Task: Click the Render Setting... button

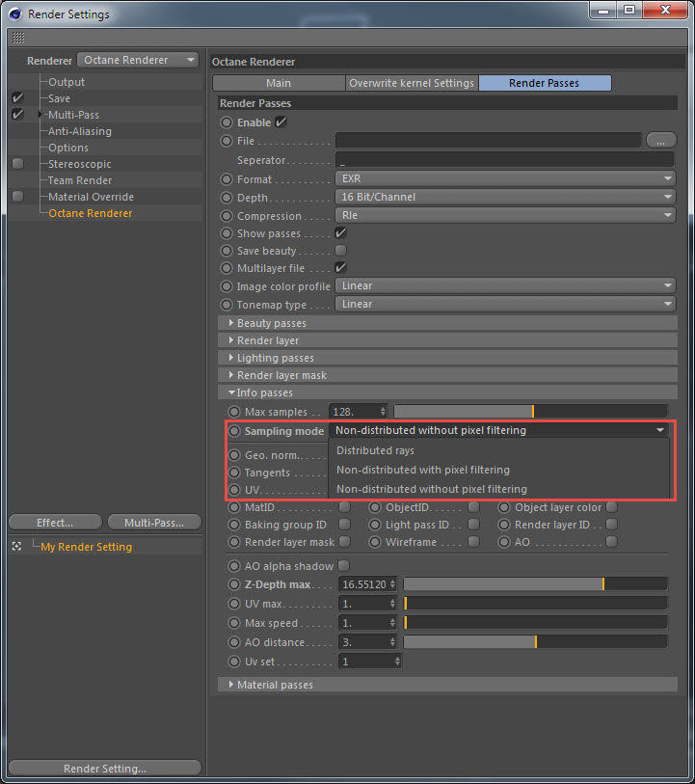Action: [105, 768]
